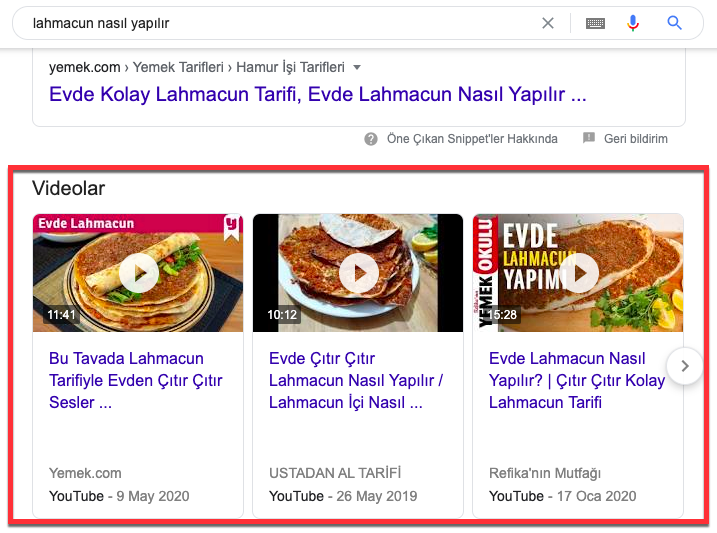Open Öne Çıkan Snippet'ler Hakkında link

point(472,139)
